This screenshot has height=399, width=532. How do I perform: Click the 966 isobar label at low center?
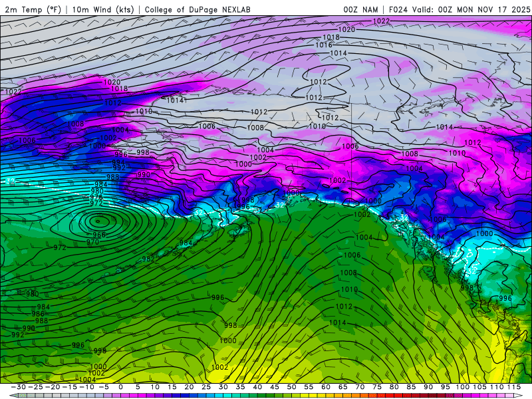pyautogui.click(x=98, y=235)
